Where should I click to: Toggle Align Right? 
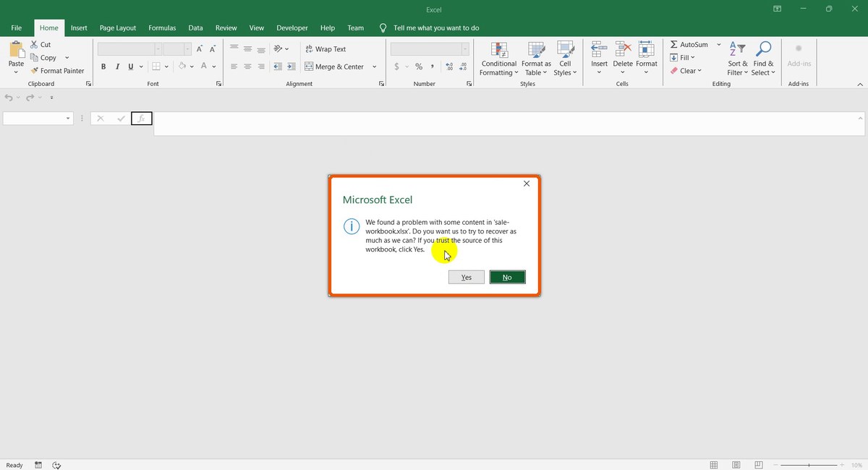point(261,67)
